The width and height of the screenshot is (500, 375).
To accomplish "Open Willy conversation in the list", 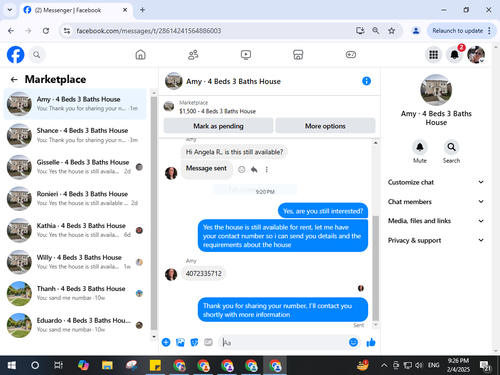I will (x=75, y=262).
